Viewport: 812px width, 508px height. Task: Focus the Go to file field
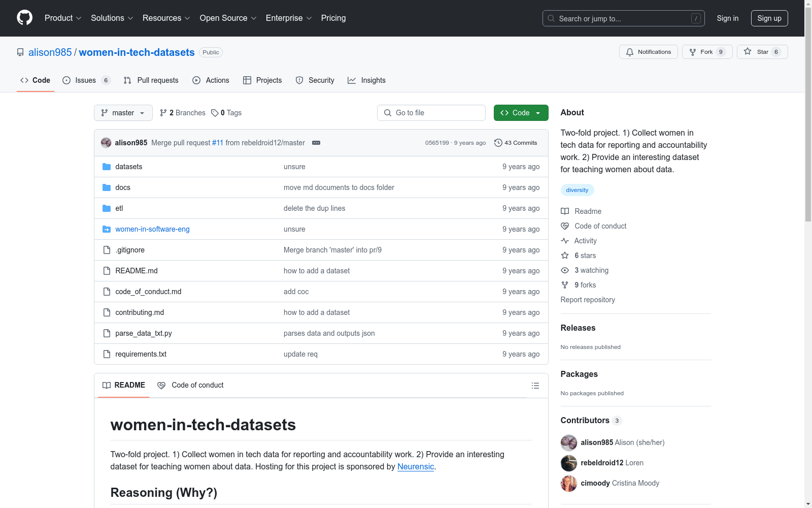[431, 113]
